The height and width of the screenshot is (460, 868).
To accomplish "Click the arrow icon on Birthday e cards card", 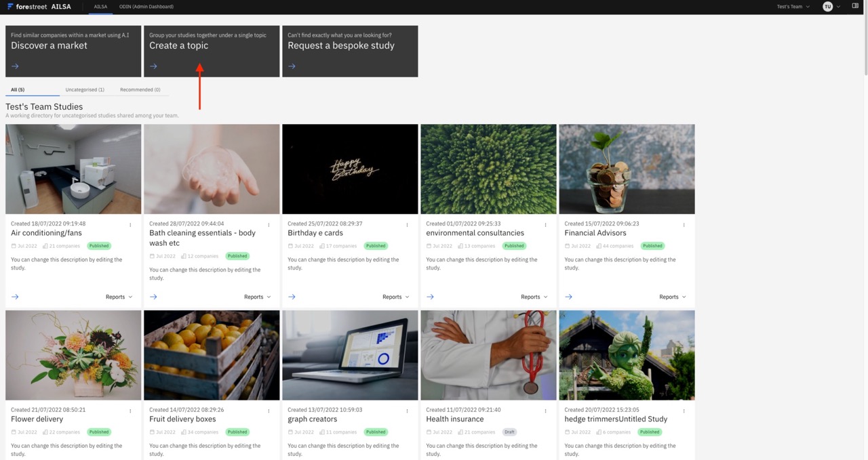I will [x=292, y=297].
